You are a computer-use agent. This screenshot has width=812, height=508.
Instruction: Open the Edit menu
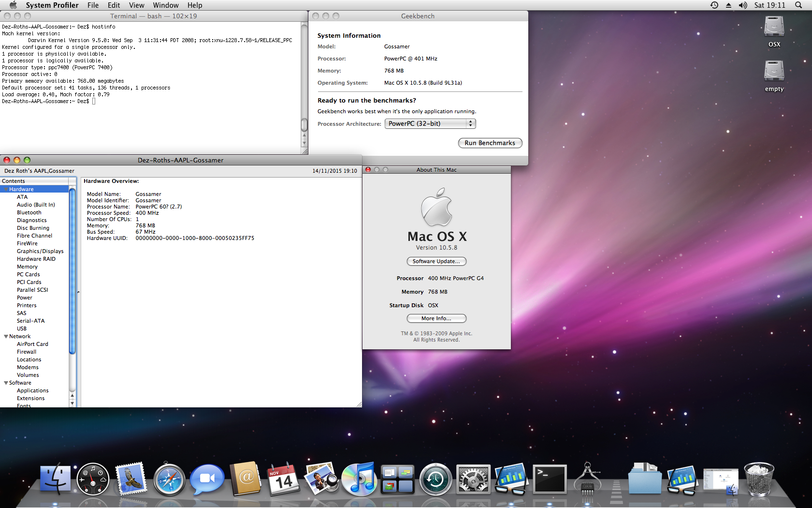pyautogui.click(x=114, y=5)
